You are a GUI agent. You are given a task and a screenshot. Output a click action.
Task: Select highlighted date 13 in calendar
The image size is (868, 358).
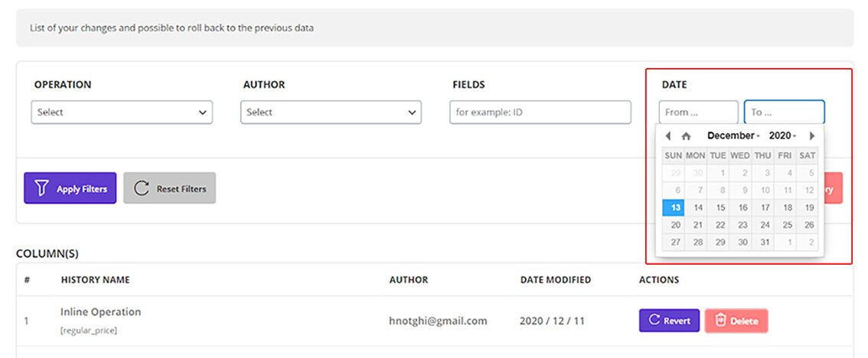(x=674, y=207)
